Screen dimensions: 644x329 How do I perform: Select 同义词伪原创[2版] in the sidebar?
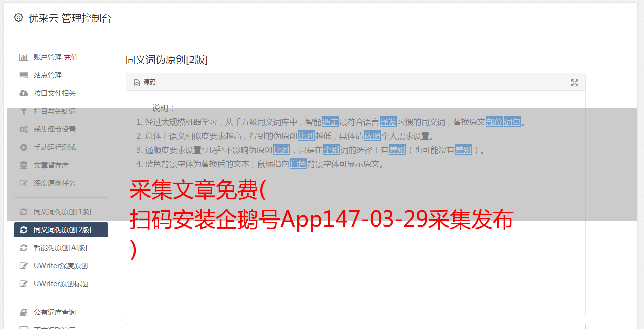tap(61, 230)
